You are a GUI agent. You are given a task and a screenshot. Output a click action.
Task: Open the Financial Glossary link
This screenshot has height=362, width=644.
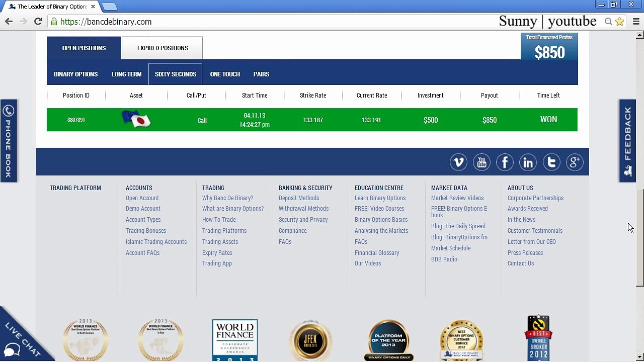[377, 253]
